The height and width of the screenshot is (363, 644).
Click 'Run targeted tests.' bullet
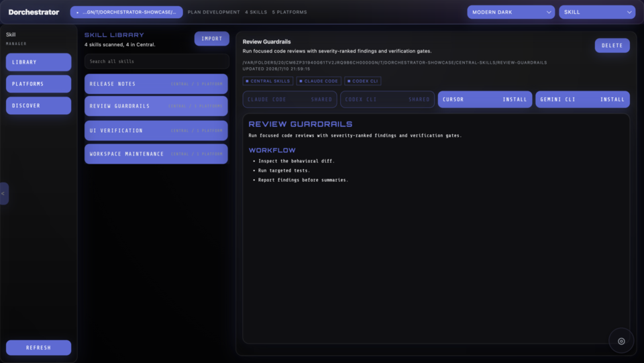tap(284, 170)
